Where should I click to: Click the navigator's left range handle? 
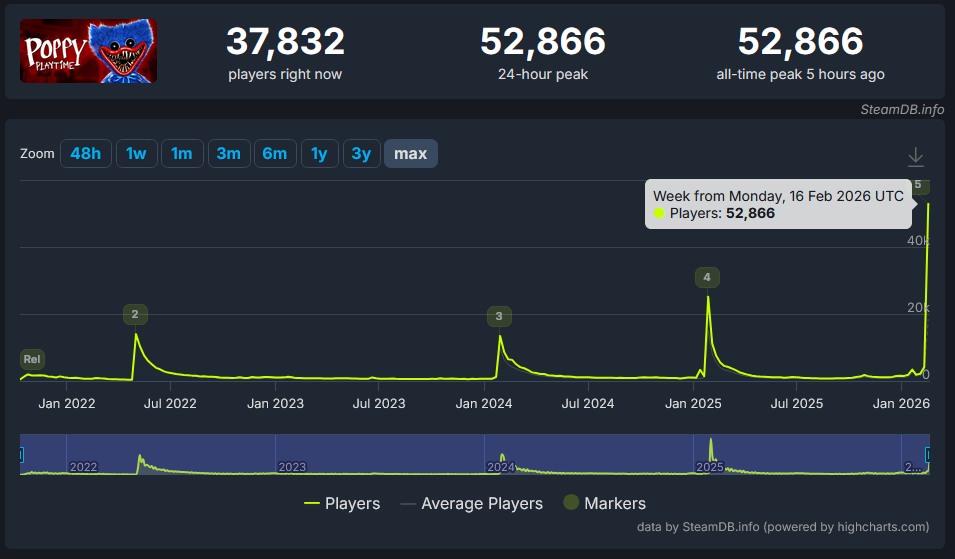(21, 455)
